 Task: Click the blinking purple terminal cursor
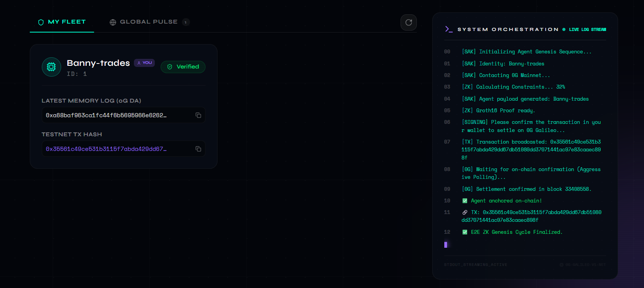click(x=446, y=245)
